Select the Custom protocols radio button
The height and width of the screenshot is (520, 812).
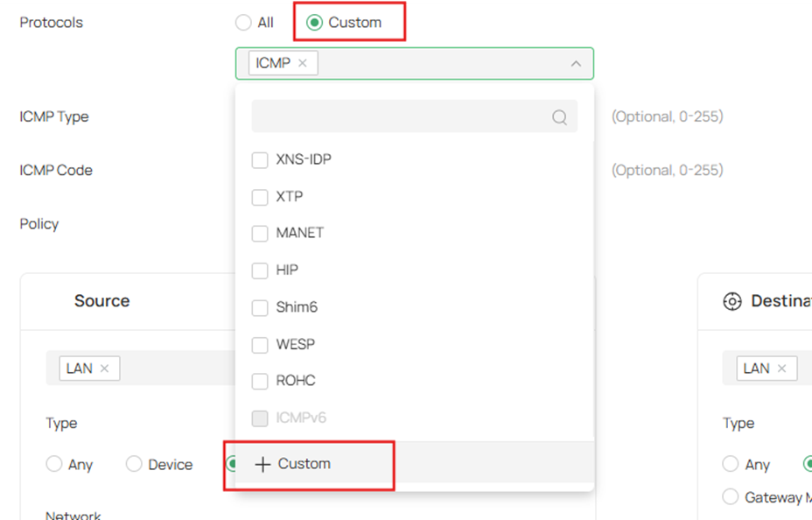(314, 22)
